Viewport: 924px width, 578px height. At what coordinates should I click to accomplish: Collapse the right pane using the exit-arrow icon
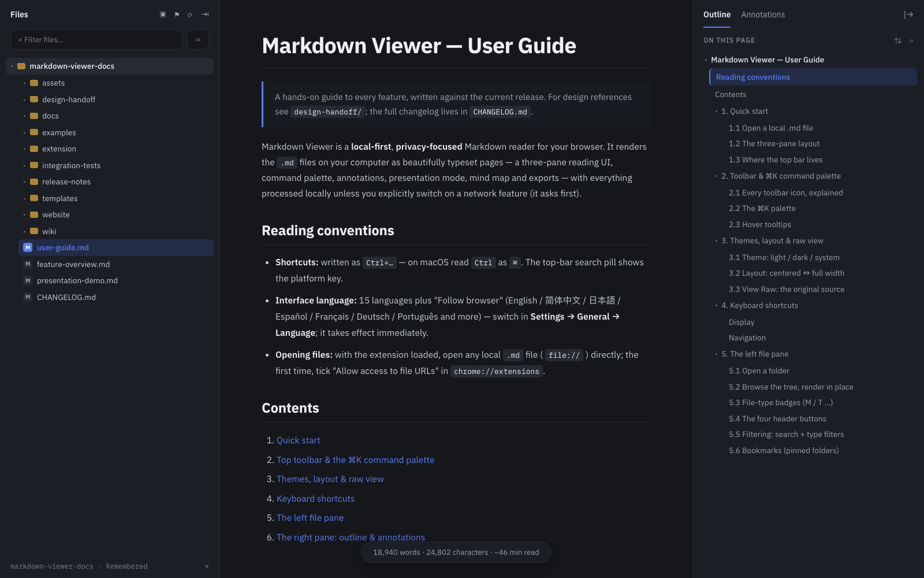908,14
